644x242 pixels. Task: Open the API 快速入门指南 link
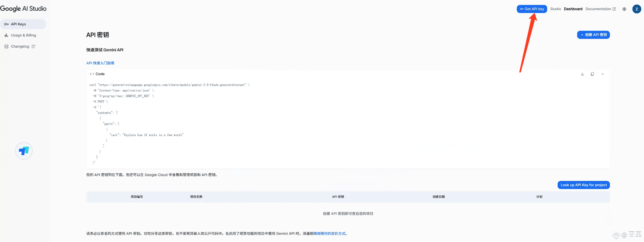pyautogui.click(x=100, y=63)
